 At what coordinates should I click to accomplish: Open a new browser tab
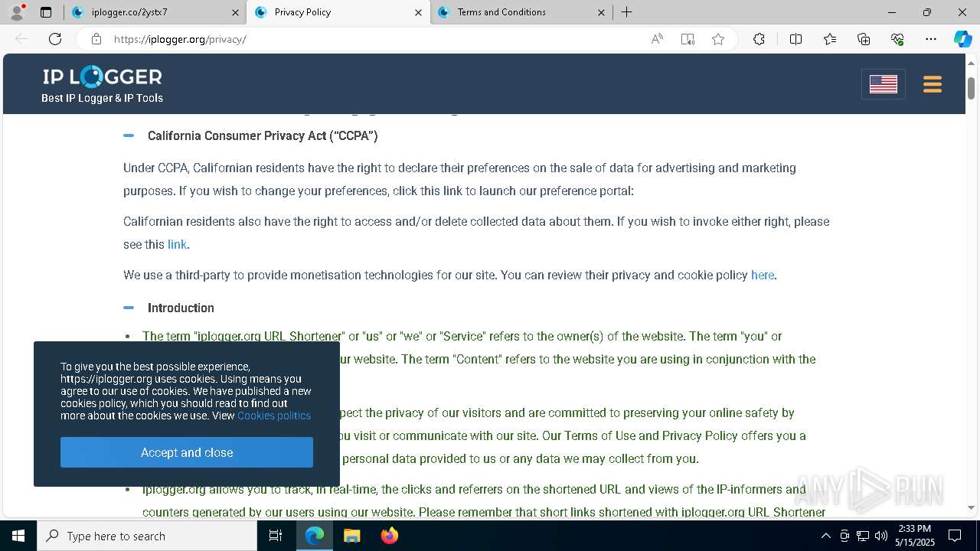(x=626, y=12)
